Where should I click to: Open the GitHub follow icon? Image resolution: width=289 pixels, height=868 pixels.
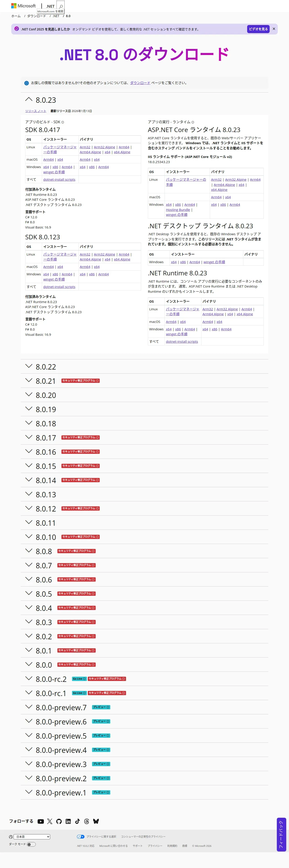59,821
